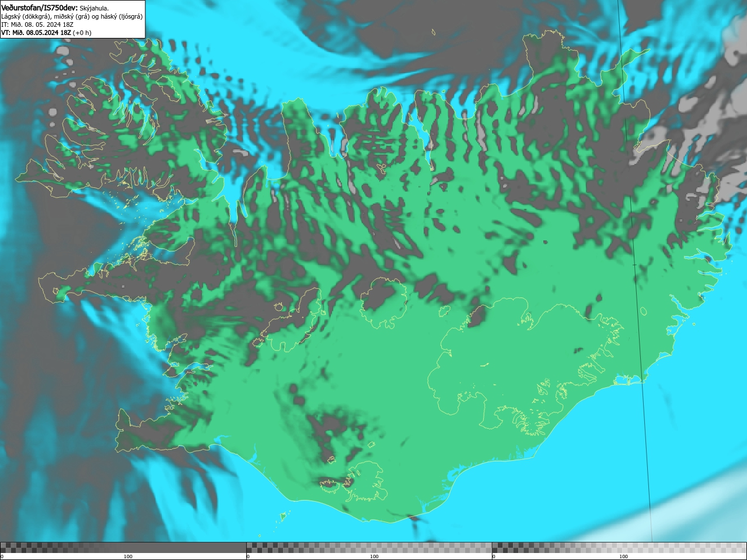Click the 'Lágský (dökkgrá), miðský (grá)' legend line
747x560 pixels.
[72, 16]
